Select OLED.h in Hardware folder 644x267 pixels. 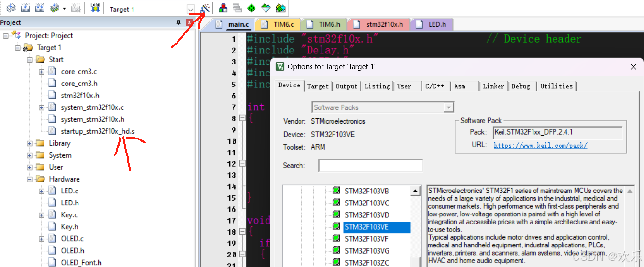point(72,250)
